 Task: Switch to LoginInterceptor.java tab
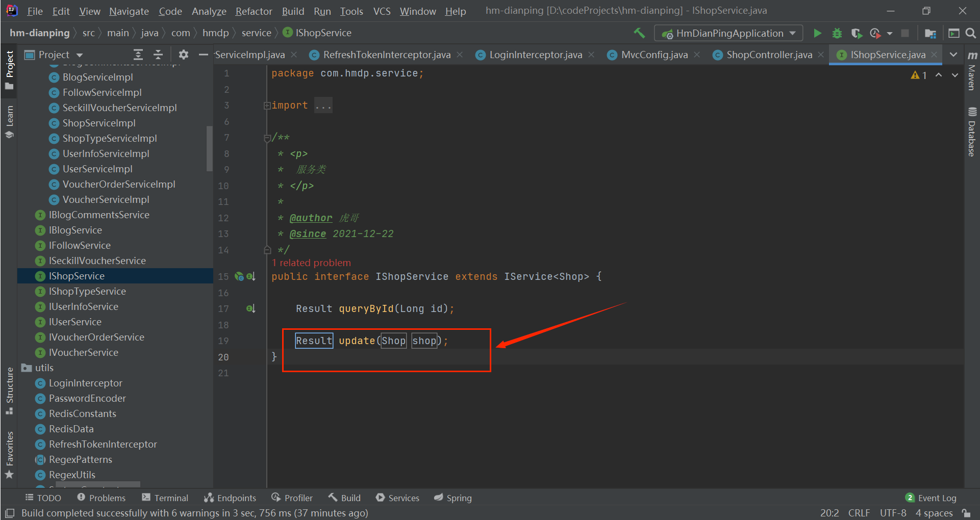[x=535, y=55]
